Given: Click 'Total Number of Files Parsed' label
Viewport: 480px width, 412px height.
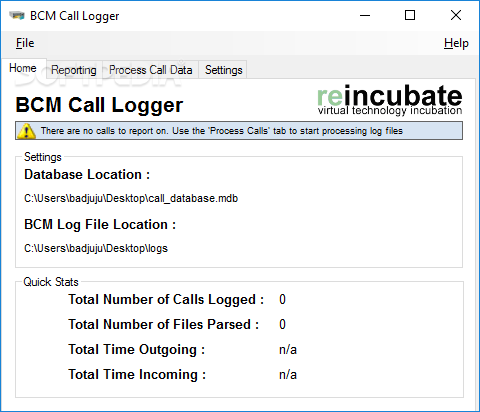Looking at the screenshot, I should click(x=164, y=324).
